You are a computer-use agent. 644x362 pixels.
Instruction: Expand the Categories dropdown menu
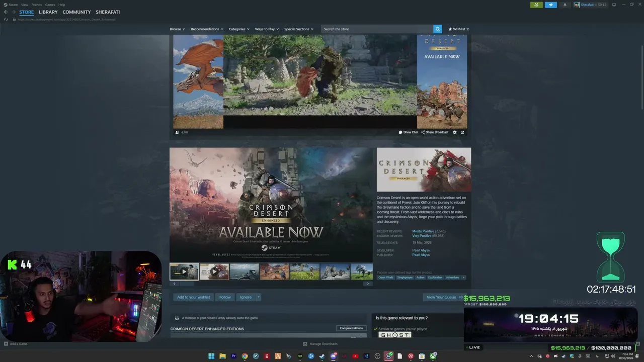[239, 29]
